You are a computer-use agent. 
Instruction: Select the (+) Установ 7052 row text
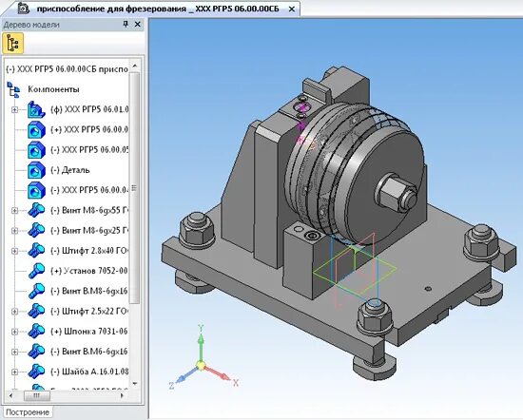pos(89,271)
